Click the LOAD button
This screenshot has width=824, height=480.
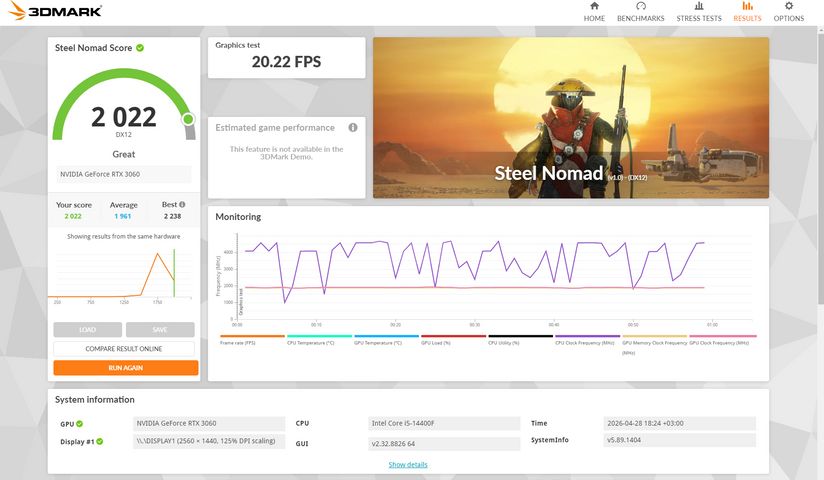88,330
